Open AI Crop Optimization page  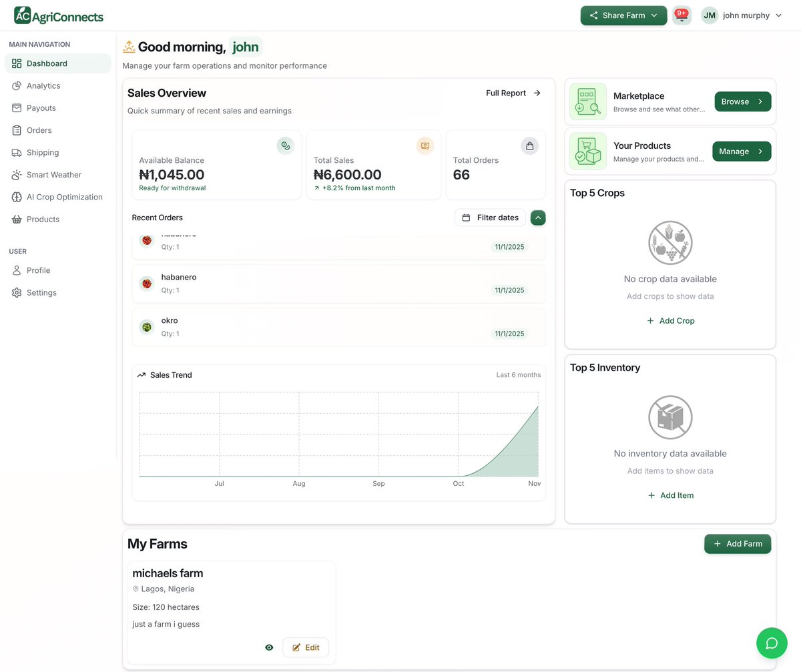point(57,197)
